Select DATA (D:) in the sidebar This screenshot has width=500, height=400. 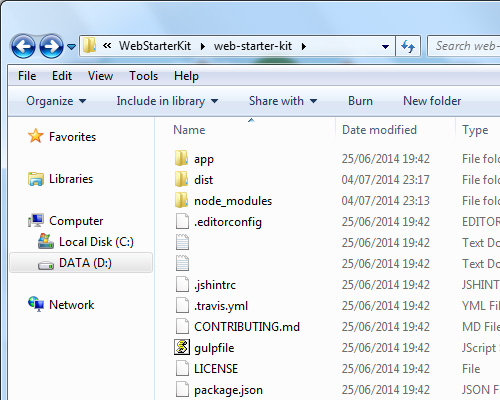coord(85,263)
